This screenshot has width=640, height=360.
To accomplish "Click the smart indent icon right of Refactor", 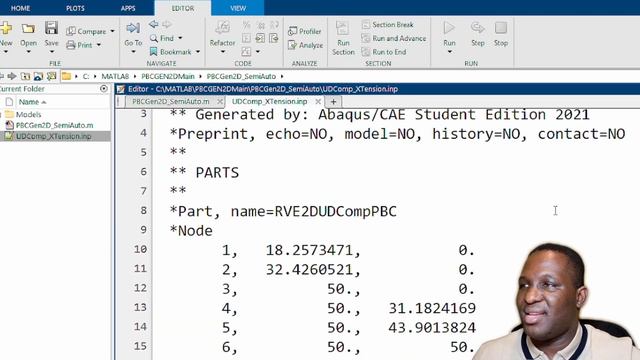I will [x=247, y=38].
